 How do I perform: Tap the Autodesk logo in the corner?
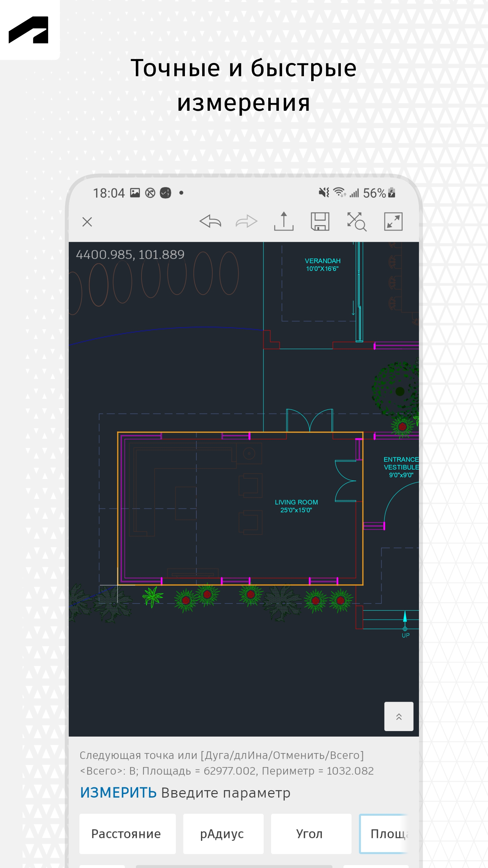tap(29, 30)
